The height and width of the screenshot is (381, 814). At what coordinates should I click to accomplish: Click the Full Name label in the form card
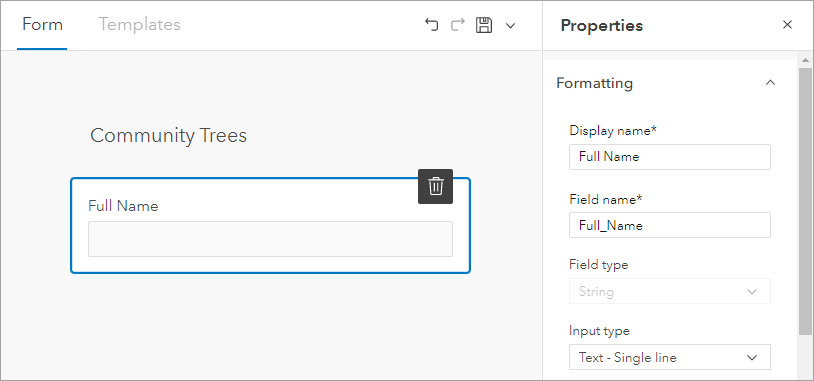point(123,206)
